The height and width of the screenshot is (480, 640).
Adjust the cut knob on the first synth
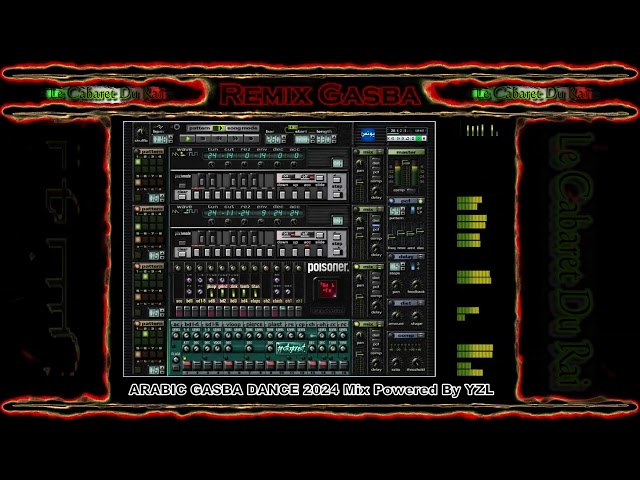[228, 164]
